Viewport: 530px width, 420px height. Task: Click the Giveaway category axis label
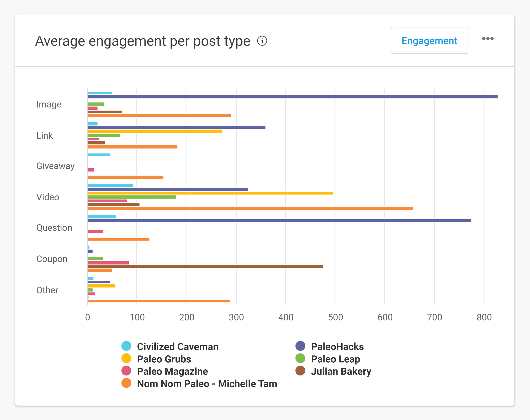pyautogui.click(x=55, y=166)
